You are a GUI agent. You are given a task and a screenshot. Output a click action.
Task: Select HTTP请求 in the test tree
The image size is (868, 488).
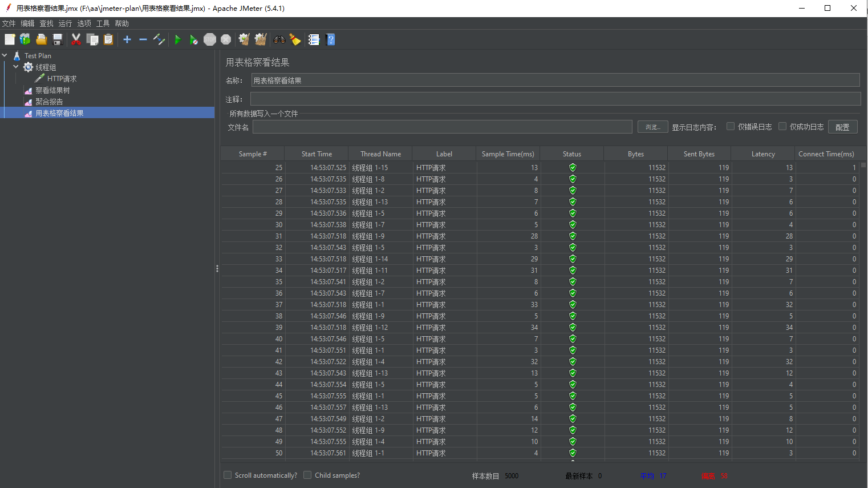click(62, 79)
